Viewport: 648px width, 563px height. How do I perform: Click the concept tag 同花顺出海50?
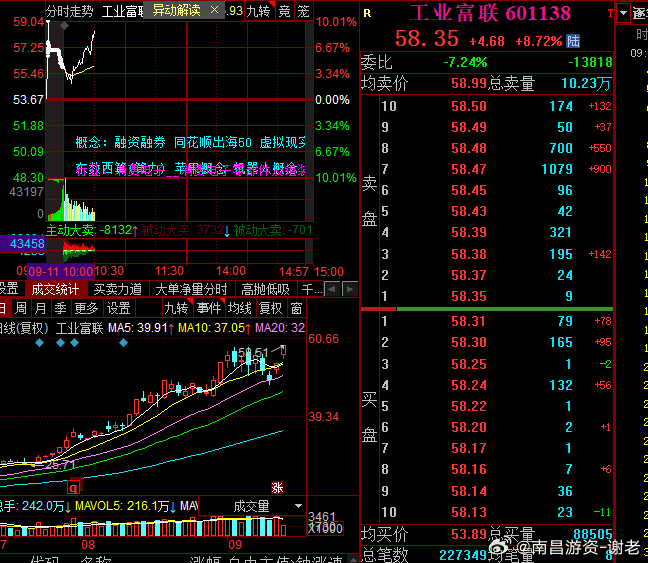point(213,143)
